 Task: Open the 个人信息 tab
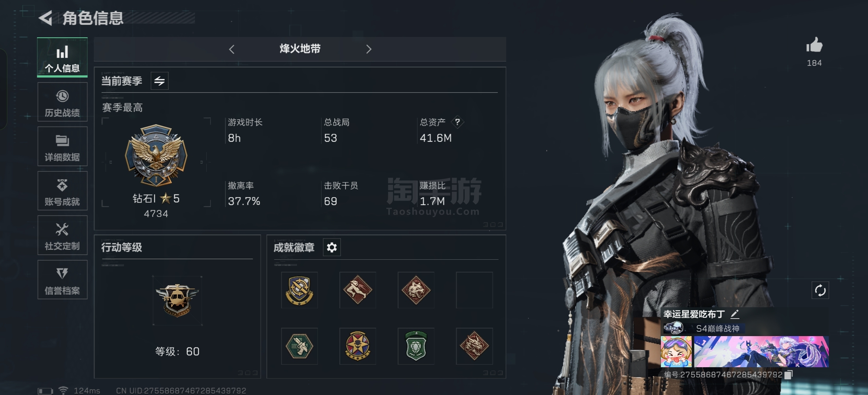point(62,57)
